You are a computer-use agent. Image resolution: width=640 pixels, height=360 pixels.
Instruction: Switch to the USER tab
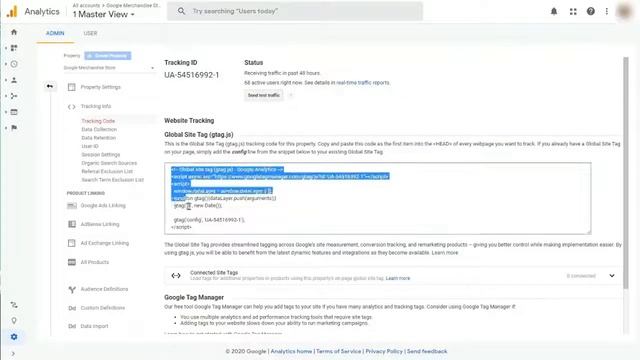[90, 33]
